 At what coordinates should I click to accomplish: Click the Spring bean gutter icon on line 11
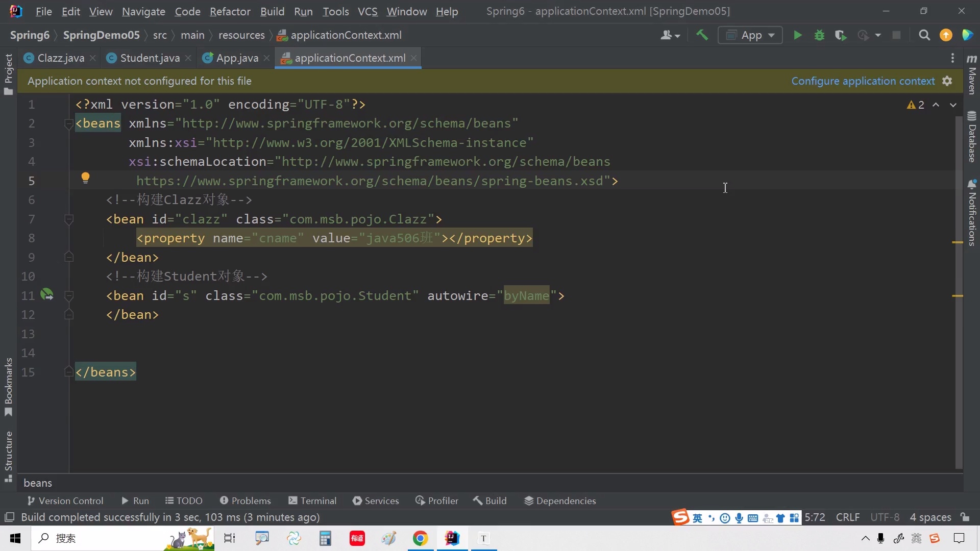[46, 294]
